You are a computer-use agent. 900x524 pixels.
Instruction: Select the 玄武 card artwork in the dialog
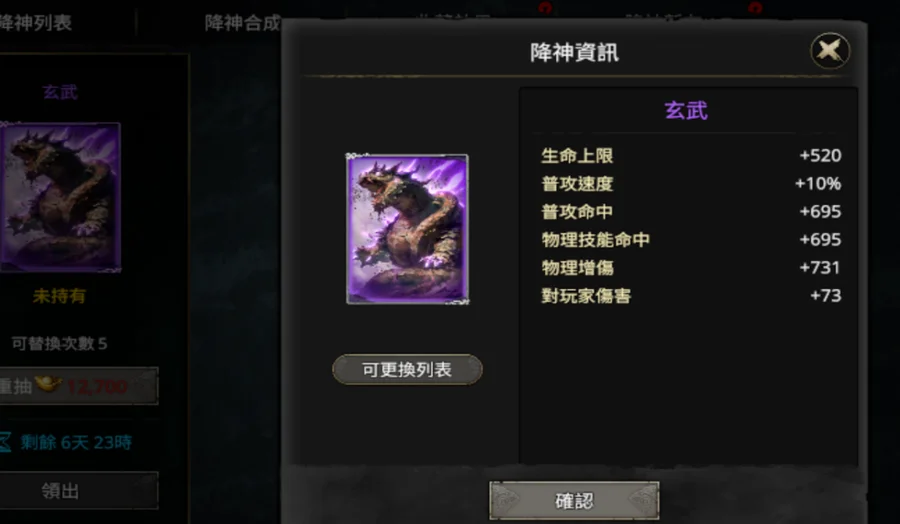(x=408, y=228)
